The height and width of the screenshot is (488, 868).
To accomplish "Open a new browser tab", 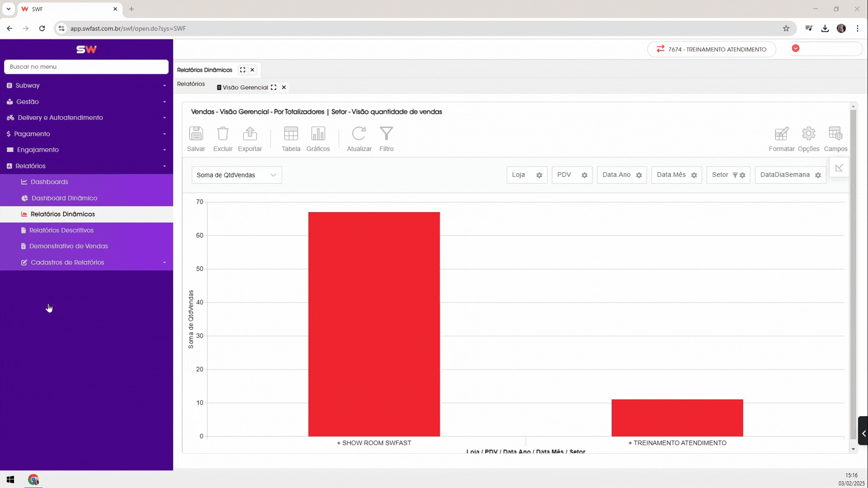I will point(132,9).
